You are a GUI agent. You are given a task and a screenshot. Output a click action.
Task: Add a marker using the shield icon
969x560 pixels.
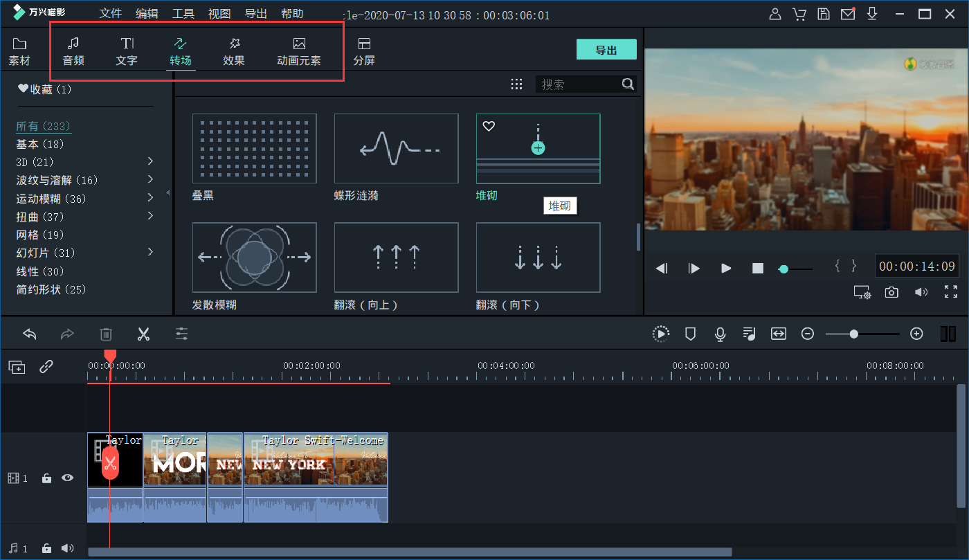[690, 334]
